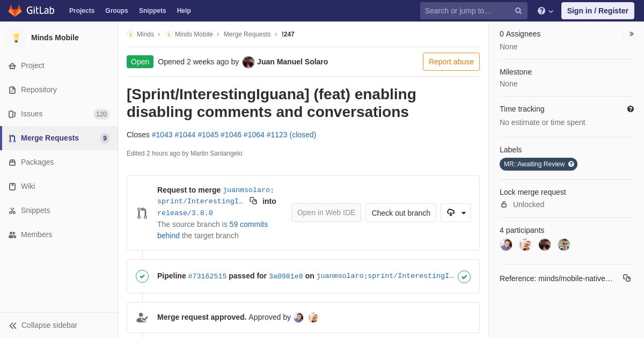The width and height of the screenshot is (644, 338).
Task: Copy the source branch name
Action: (253, 201)
